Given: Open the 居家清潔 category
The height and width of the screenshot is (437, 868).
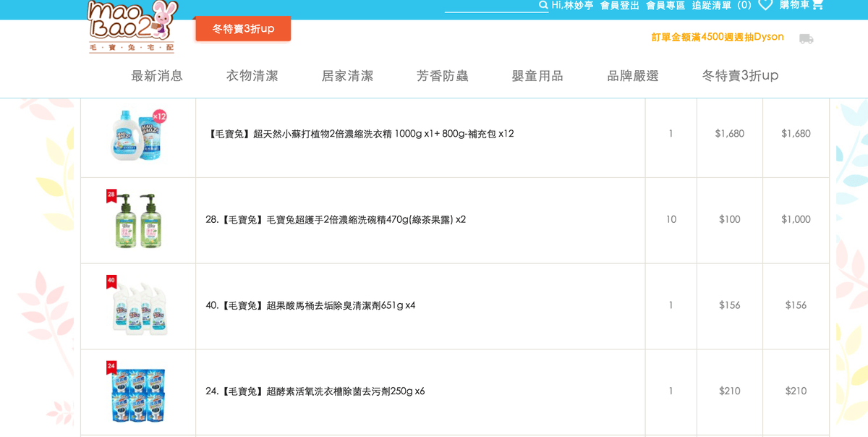Looking at the screenshot, I should coord(347,76).
